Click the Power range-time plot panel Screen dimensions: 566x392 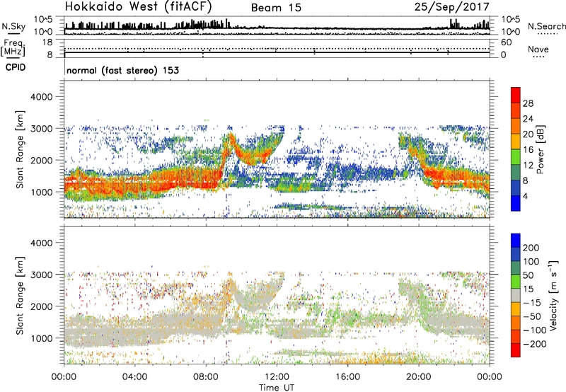[277, 149]
